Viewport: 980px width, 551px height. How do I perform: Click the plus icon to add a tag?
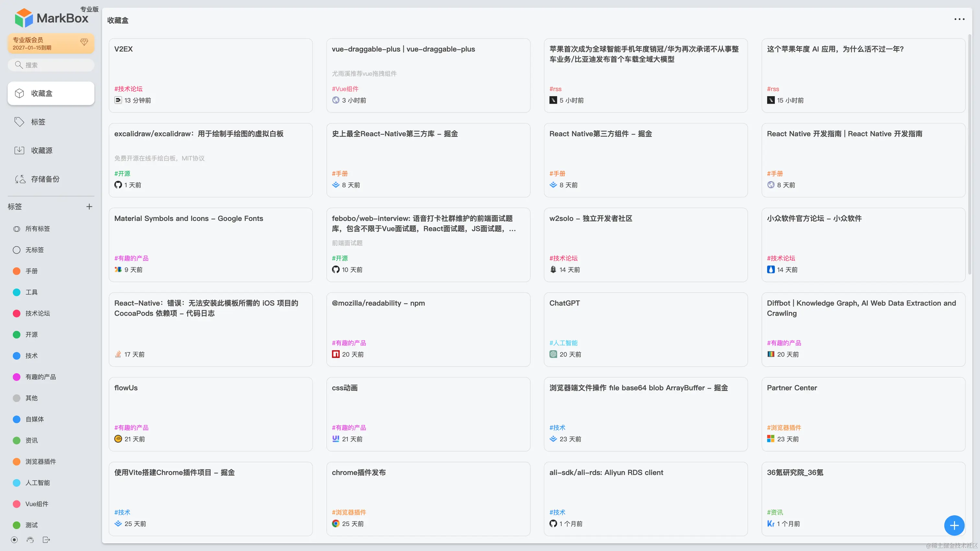(x=89, y=206)
